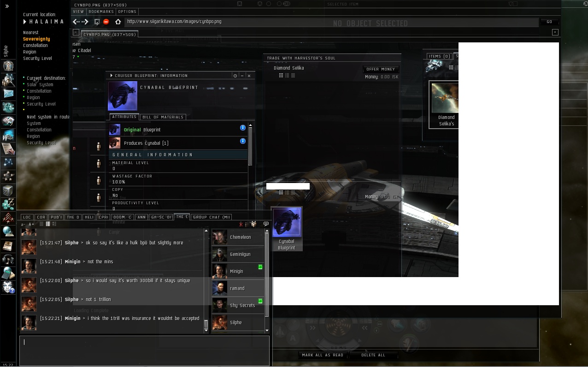Open the wallet coins icon
The width and height of the screenshot is (588, 367).
click(8, 204)
